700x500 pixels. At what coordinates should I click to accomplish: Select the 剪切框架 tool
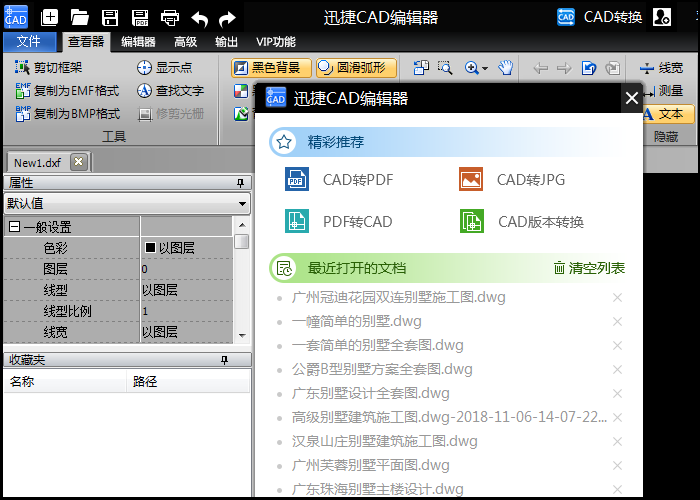[x=49, y=67]
